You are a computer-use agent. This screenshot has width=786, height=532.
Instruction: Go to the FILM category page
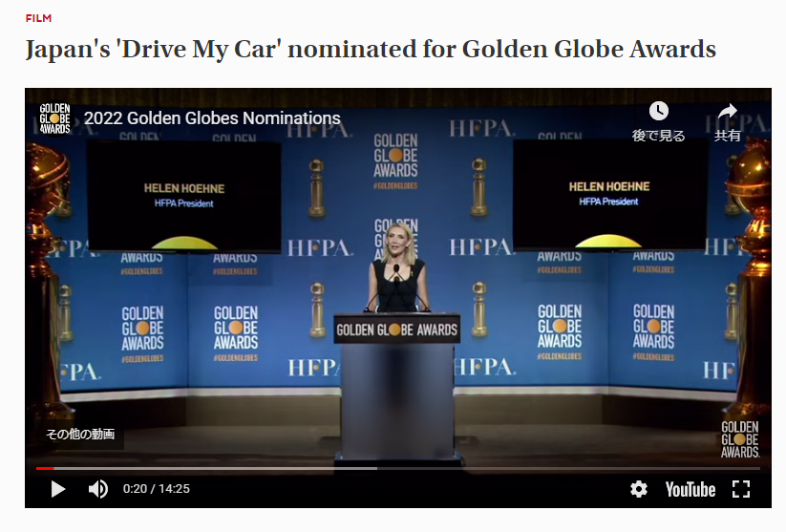(x=38, y=18)
